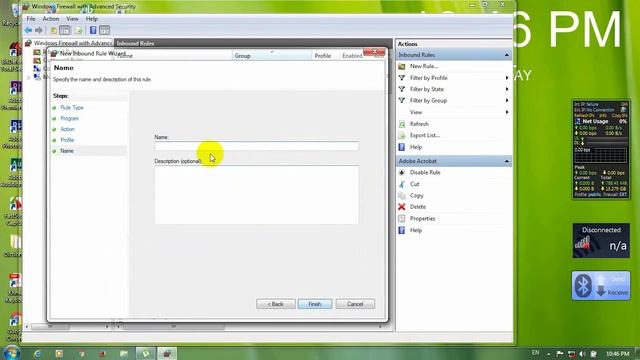640x360 pixels.
Task: Open the File menu
Action: 31,19
